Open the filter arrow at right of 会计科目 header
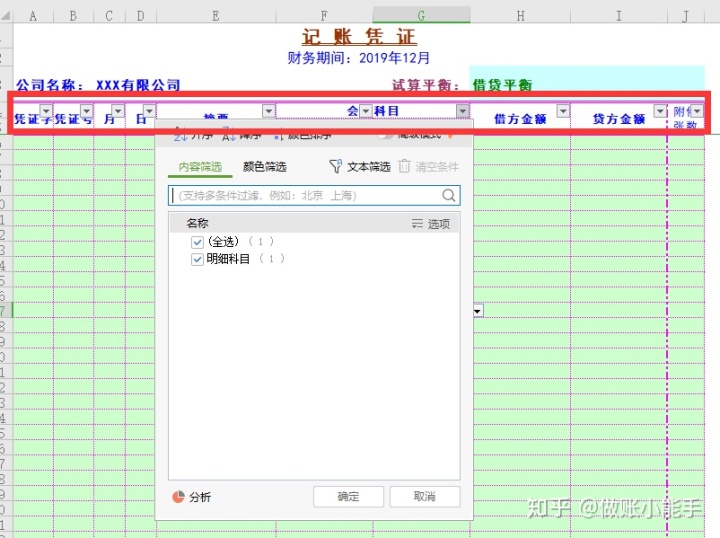 [462, 111]
